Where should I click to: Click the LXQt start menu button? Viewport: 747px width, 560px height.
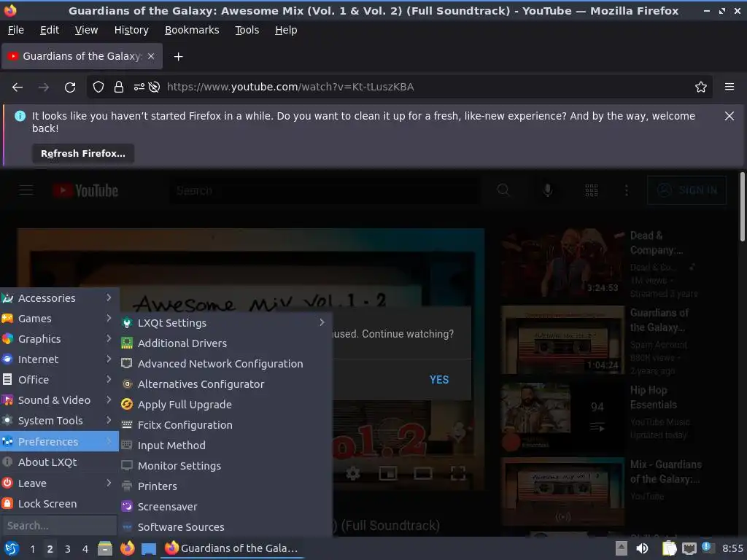tap(11, 549)
